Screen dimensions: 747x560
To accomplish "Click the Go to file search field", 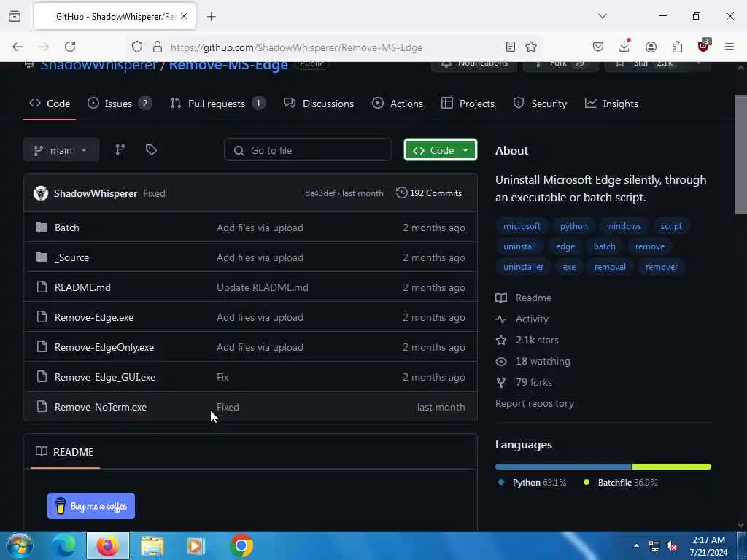I will pos(308,150).
